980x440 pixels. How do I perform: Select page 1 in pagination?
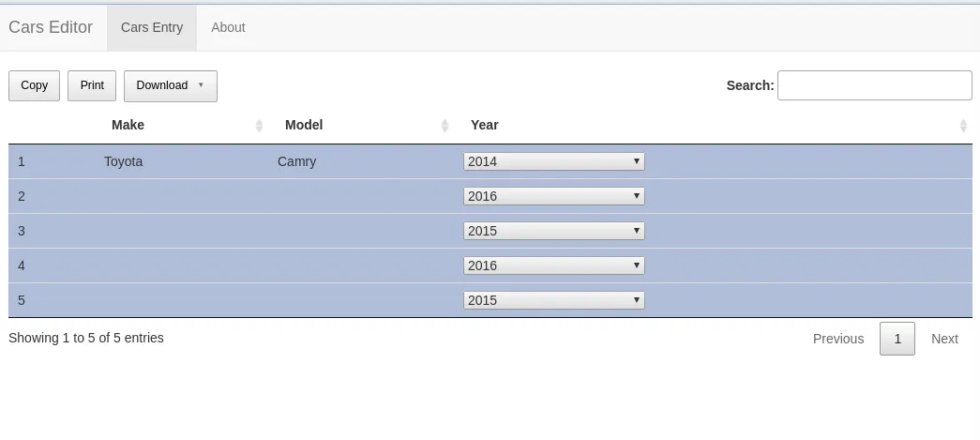(897, 339)
